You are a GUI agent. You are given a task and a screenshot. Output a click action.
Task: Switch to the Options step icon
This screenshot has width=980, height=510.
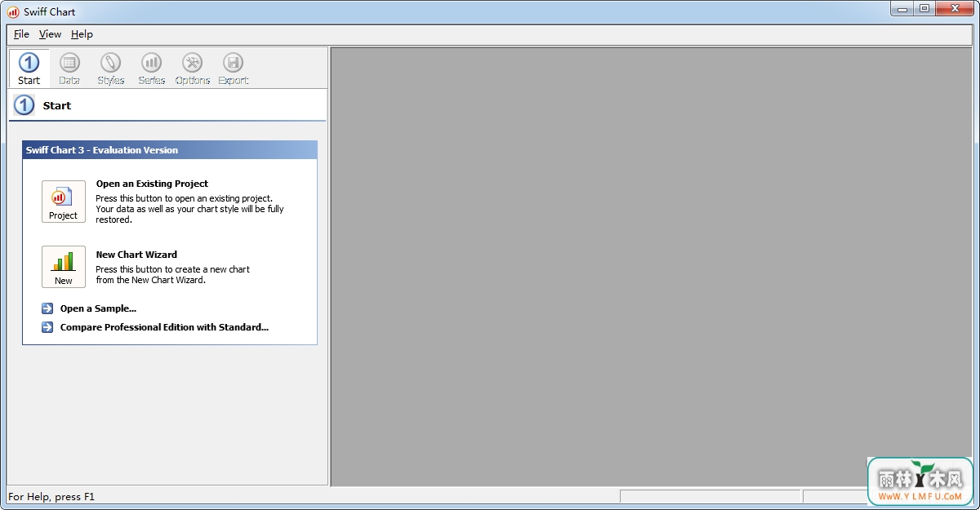(193, 69)
